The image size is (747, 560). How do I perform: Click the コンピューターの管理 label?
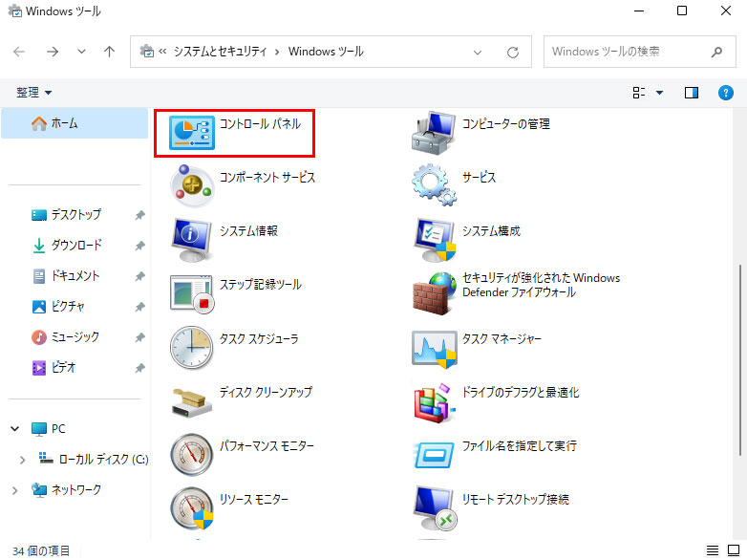coord(506,124)
